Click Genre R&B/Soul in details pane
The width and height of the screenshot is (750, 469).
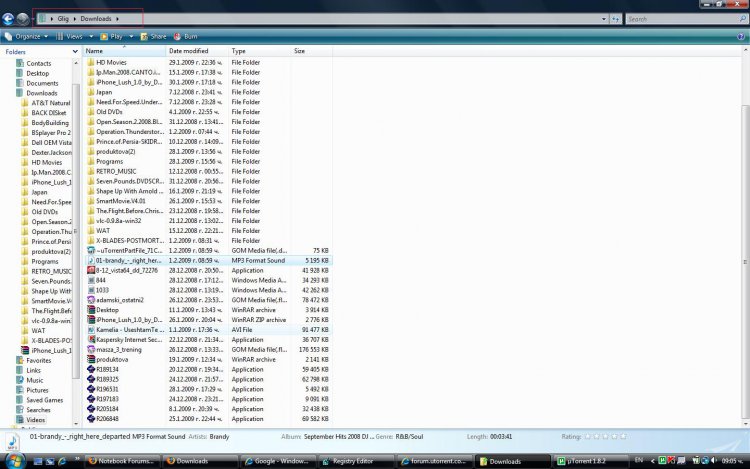pos(409,436)
